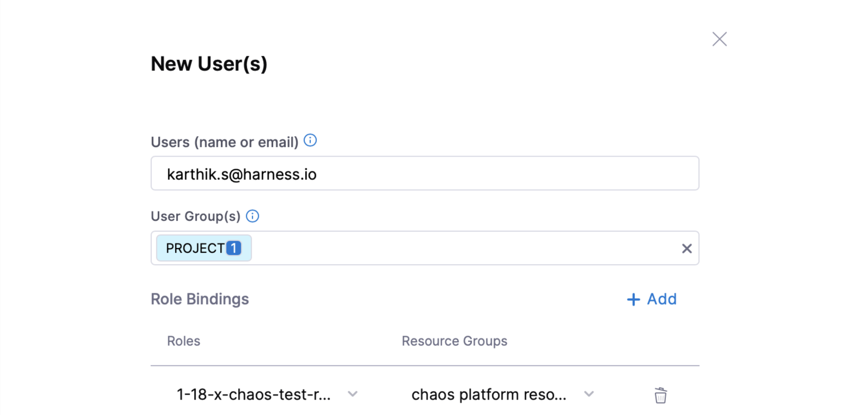The image size is (868, 415).
Task: Click chevron next to 1-18-x-chaos-test role
Action: pyautogui.click(x=352, y=394)
